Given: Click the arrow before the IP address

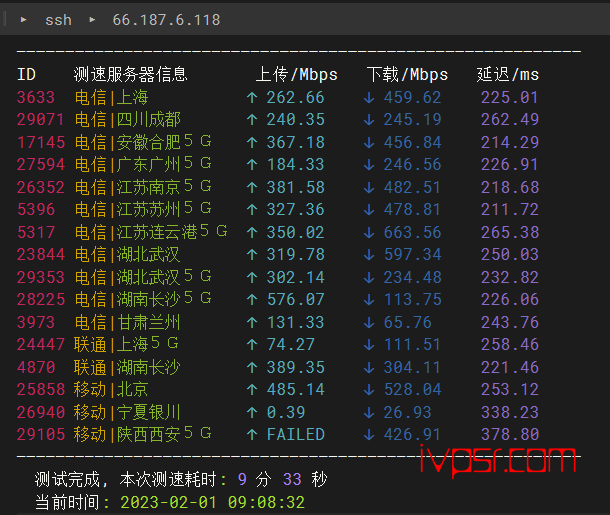Looking at the screenshot, I should coord(92,19).
